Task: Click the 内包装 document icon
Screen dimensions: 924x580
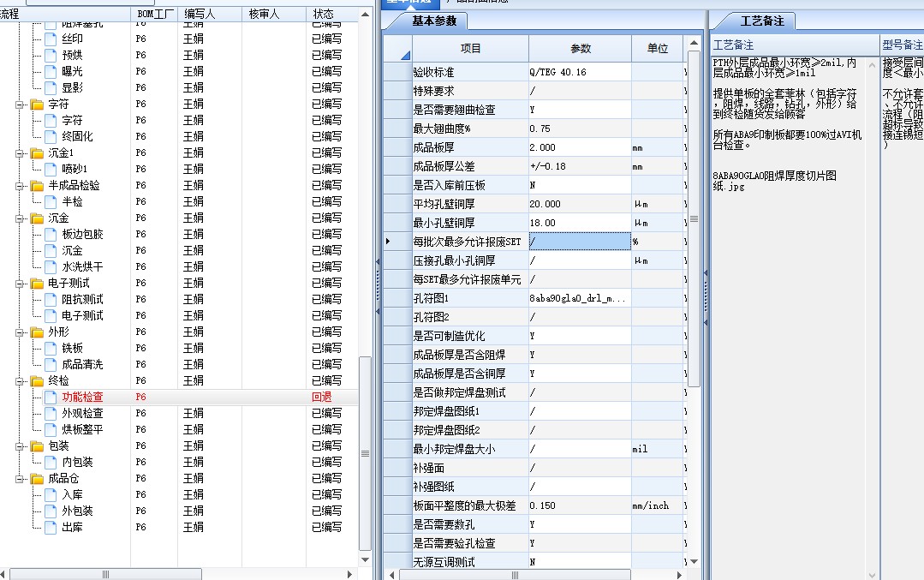Action: click(51, 463)
